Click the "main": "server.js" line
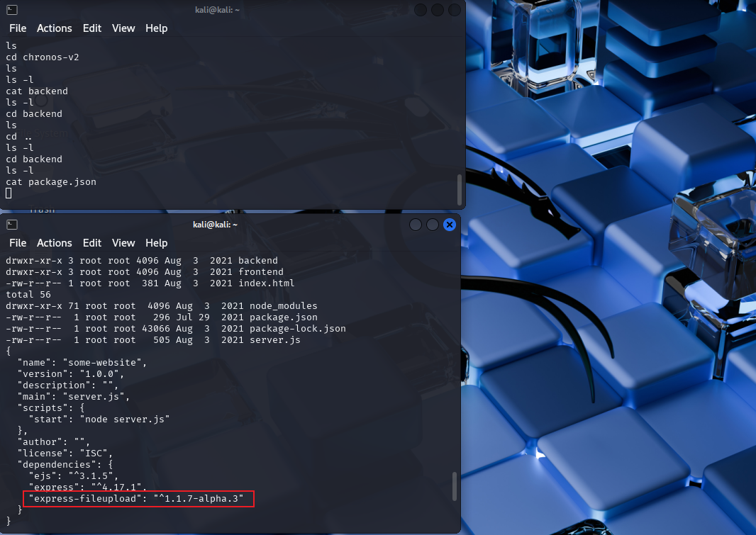The image size is (756, 535). [74, 396]
